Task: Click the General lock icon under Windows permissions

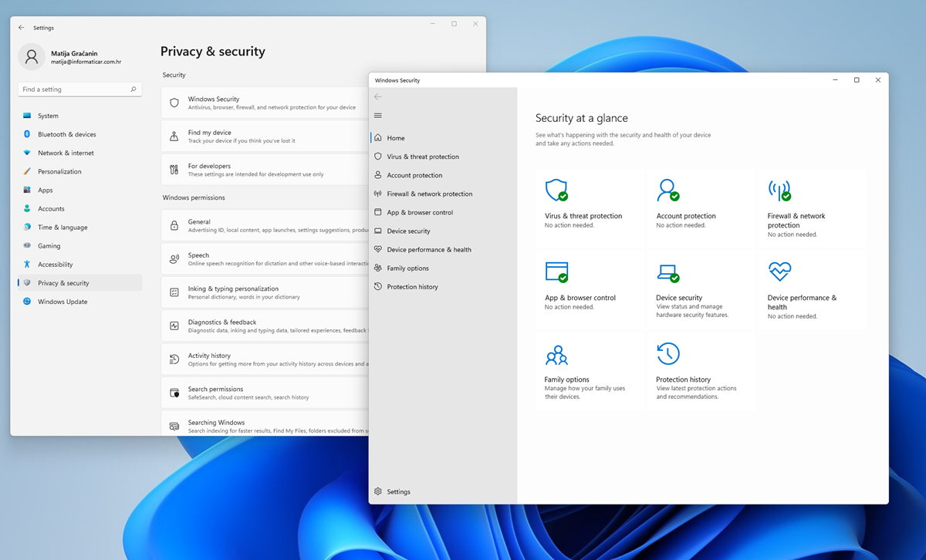Action: pos(174,225)
